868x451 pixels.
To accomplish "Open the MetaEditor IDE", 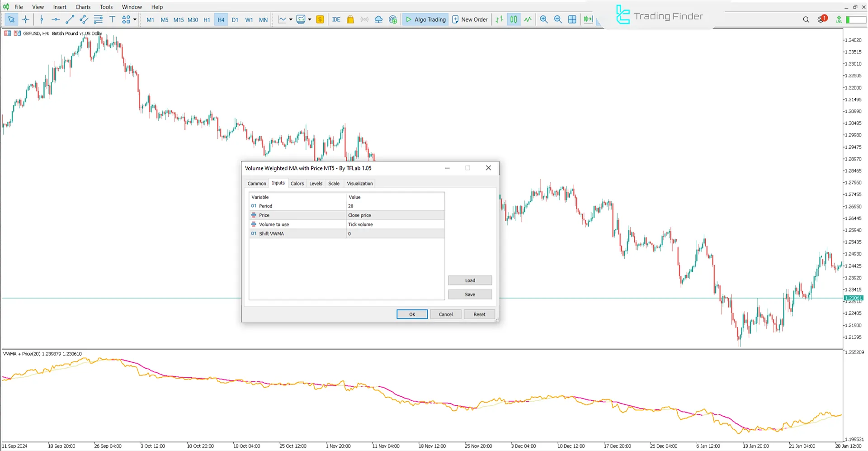I will click(336, 19).
